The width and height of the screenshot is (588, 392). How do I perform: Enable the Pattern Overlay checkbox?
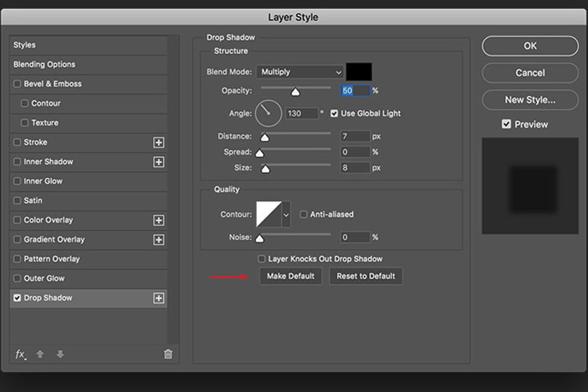17,259
